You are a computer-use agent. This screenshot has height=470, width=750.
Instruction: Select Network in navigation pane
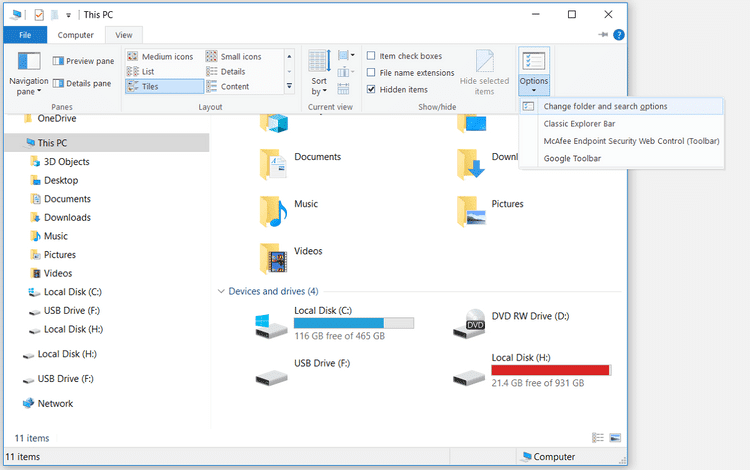pyautogui.click(x=55, y=404)
